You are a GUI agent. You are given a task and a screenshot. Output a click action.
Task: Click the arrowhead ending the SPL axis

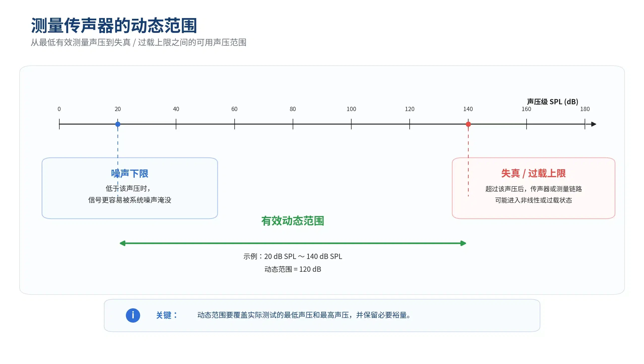(x=593, y=124)
